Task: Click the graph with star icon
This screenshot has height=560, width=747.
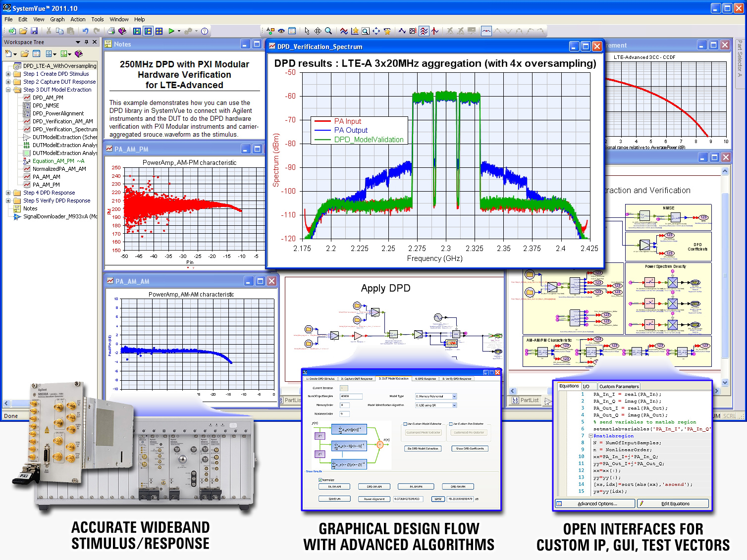Action: coord(355,31)
